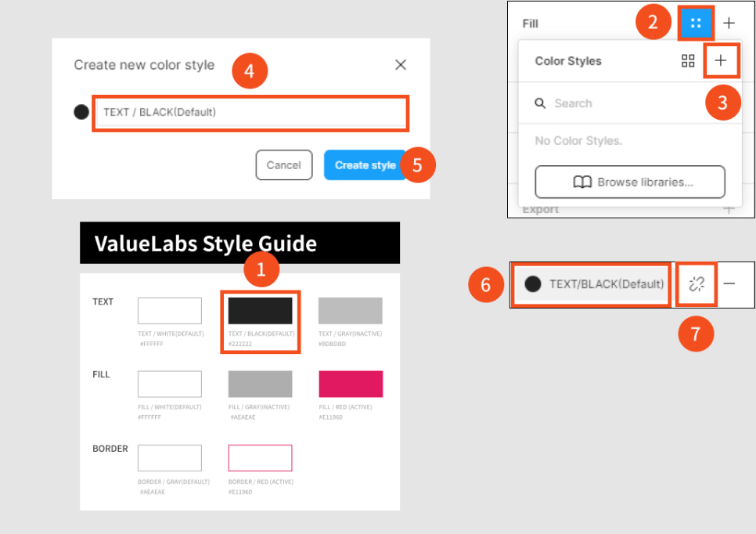
Task: Select the FILL / RED (ACTIVE) swatch
Action: pos(351,384)
